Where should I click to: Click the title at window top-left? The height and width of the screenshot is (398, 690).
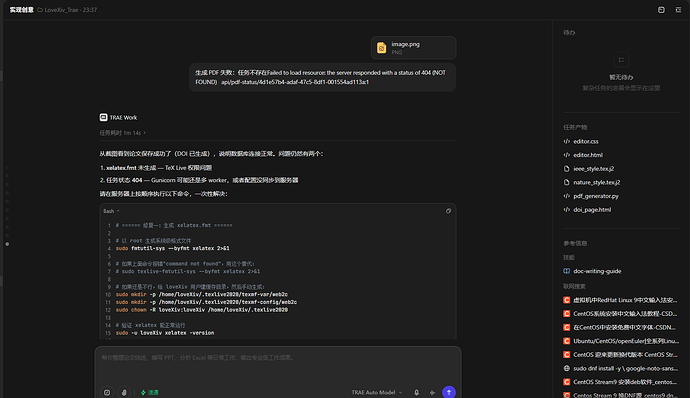point(22,10)
